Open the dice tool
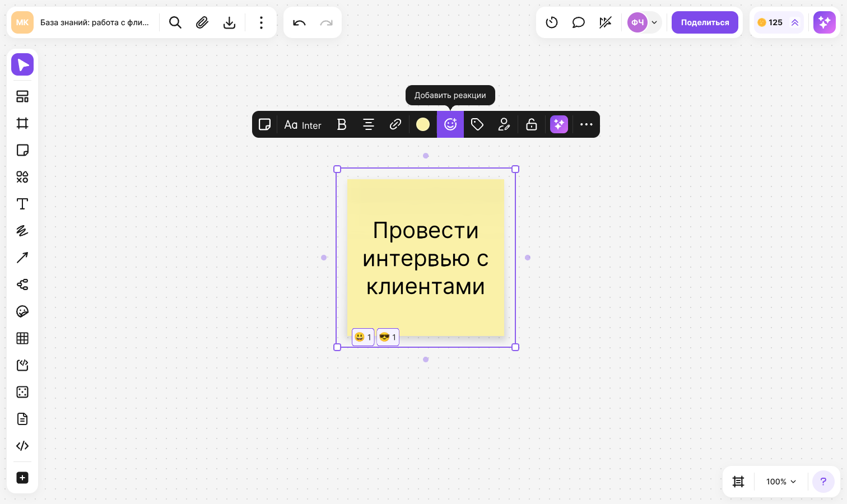 22,392
